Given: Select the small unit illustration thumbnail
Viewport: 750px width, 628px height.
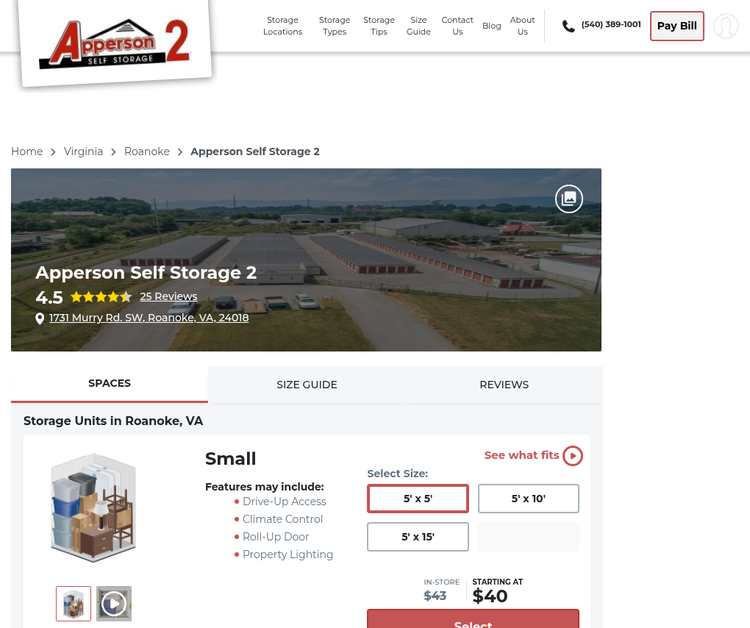Looking at the screenshot, I should [x=73, y=604].
